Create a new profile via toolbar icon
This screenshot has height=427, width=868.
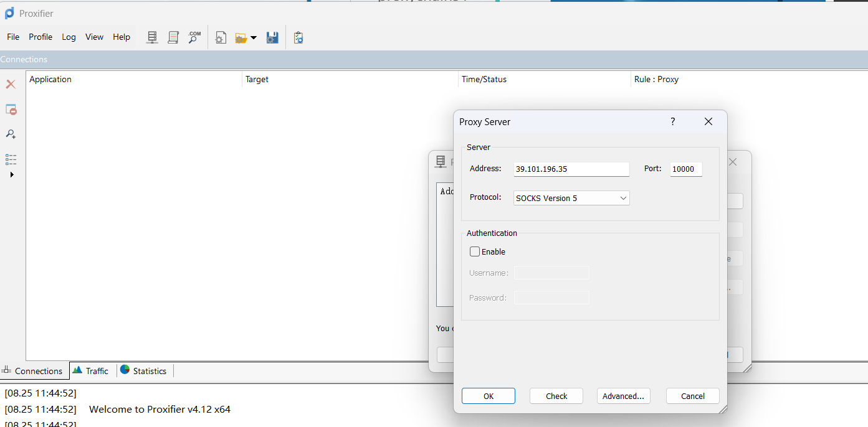pos(221,38)
